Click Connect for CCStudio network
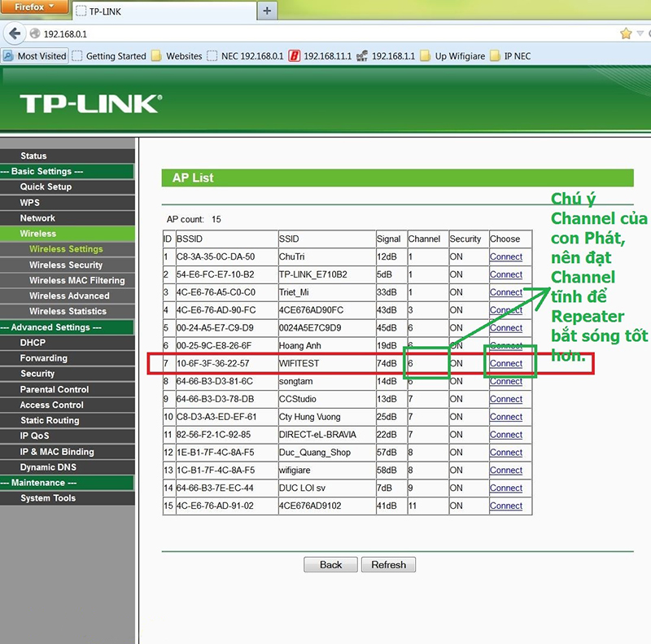Screen dimensions: 651x644 tap(505, 399)
